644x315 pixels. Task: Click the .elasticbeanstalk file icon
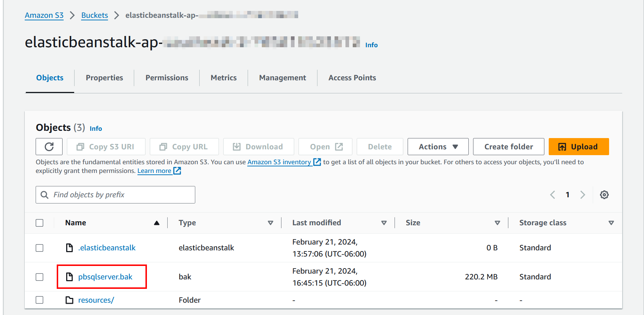[x=69, y=248]
